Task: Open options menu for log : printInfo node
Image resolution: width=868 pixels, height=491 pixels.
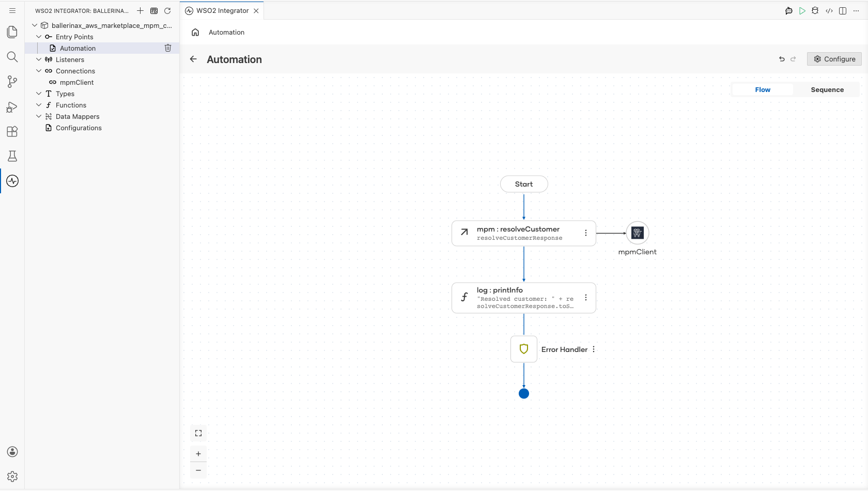Action: pos(586,298)
